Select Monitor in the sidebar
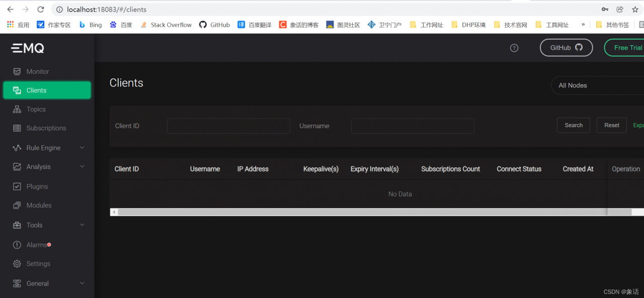 click(47, 71)
